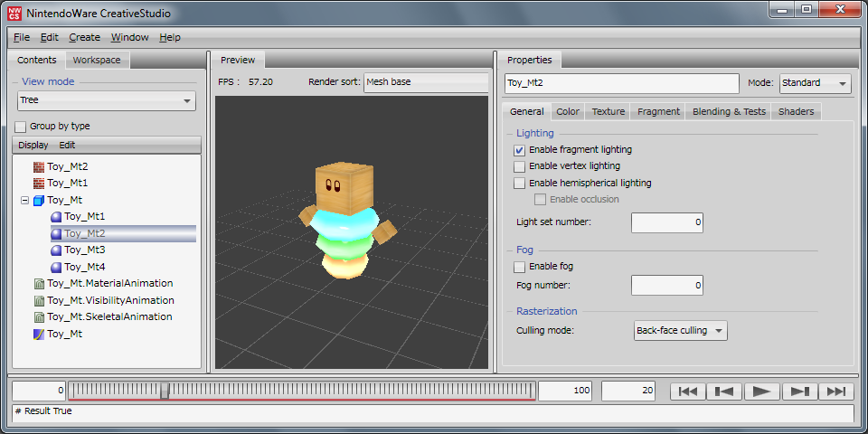Click the Edit button above the tree
Viewport: 868px width, 434px height.
(x=67, y=145)
